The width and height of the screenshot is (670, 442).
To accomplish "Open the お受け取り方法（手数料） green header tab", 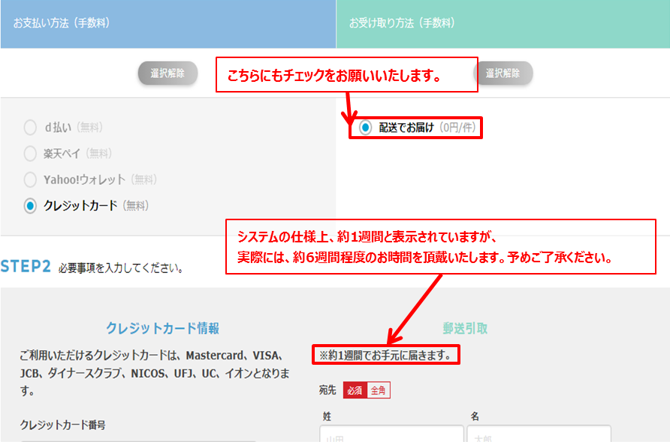I will pyautogui.click(x=503, y=24).
